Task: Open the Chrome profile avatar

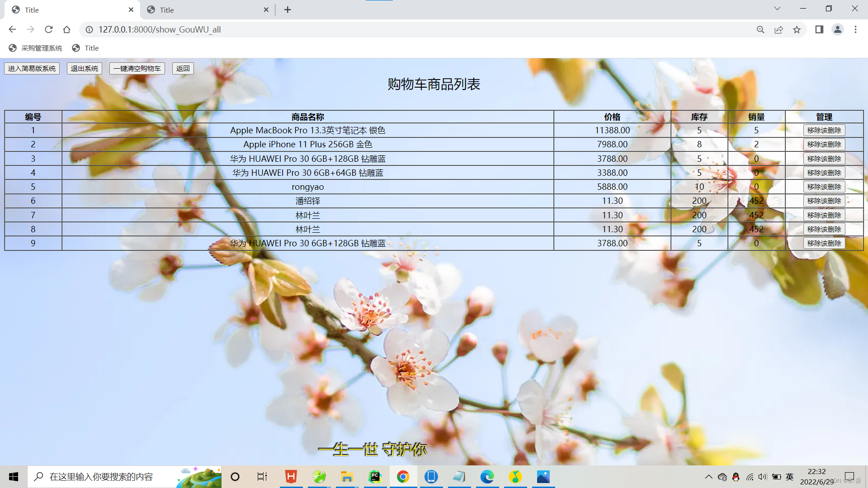Action: point(837,29)
